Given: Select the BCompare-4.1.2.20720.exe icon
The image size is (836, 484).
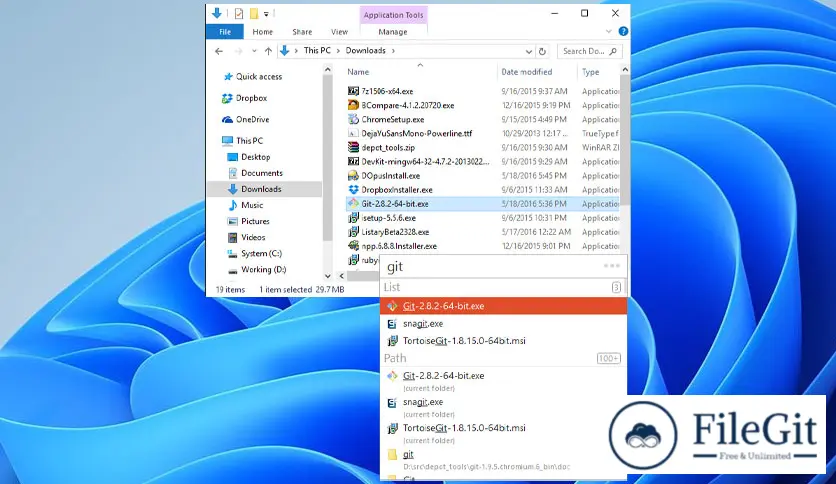Looking at the screenshot, I should coord(353,105).
